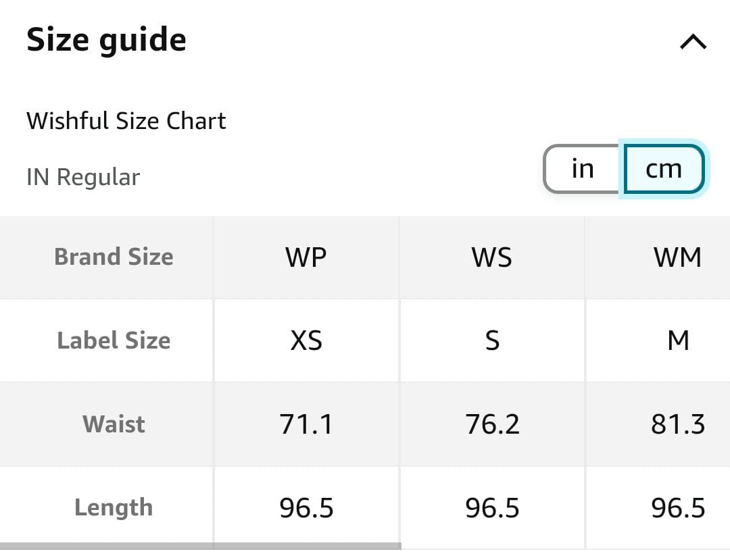Select the WM brand size cell

[x=677, y=257]
